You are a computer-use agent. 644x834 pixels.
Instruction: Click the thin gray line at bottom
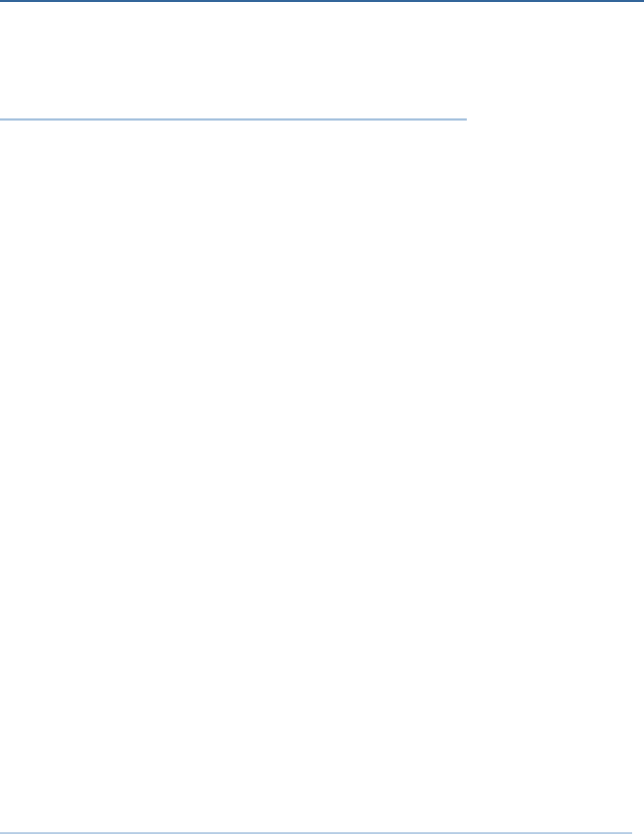tap(316, 831)
